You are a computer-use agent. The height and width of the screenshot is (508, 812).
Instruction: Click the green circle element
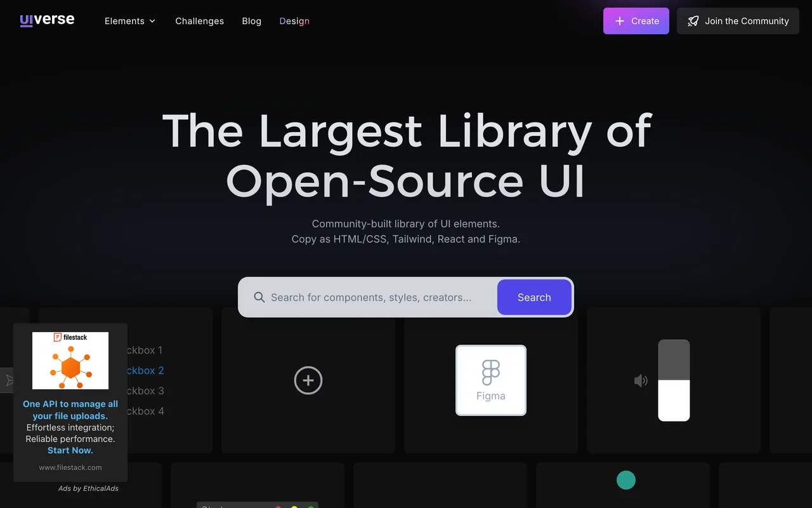tap(626, 480)
